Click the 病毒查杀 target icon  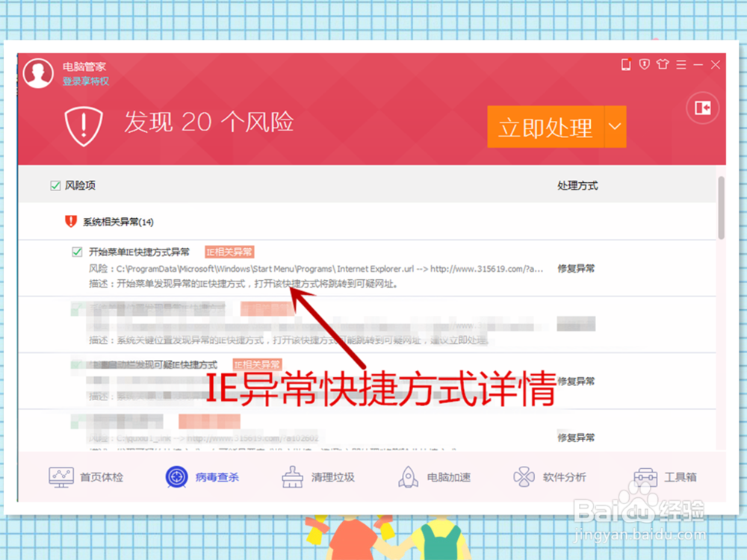point(177,476)
